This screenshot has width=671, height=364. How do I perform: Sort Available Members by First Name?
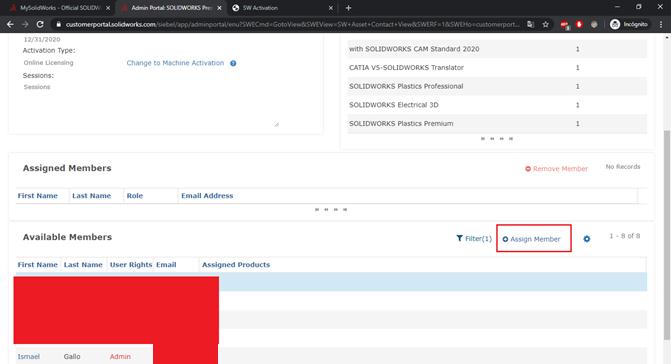pos(38,264)
